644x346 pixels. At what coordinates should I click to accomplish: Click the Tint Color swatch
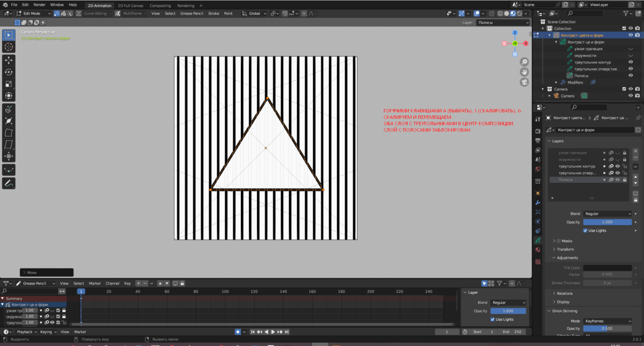[x=608, y=268]
